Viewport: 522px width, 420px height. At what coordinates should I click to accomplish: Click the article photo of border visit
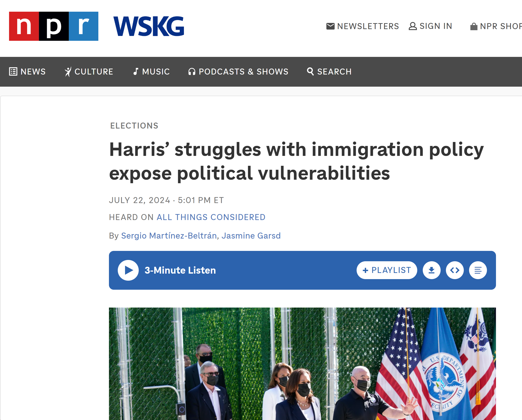pyautogui.click(x=302, y=364)
